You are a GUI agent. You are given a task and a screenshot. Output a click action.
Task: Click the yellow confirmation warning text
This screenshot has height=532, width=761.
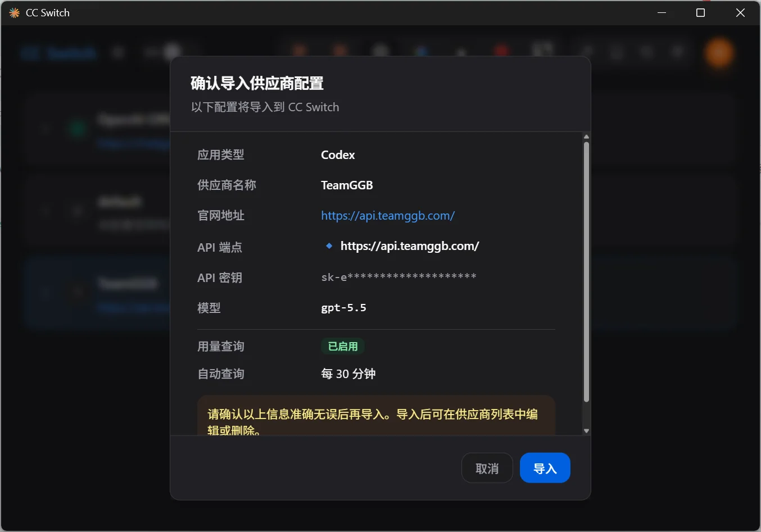(x=373, y=422)
